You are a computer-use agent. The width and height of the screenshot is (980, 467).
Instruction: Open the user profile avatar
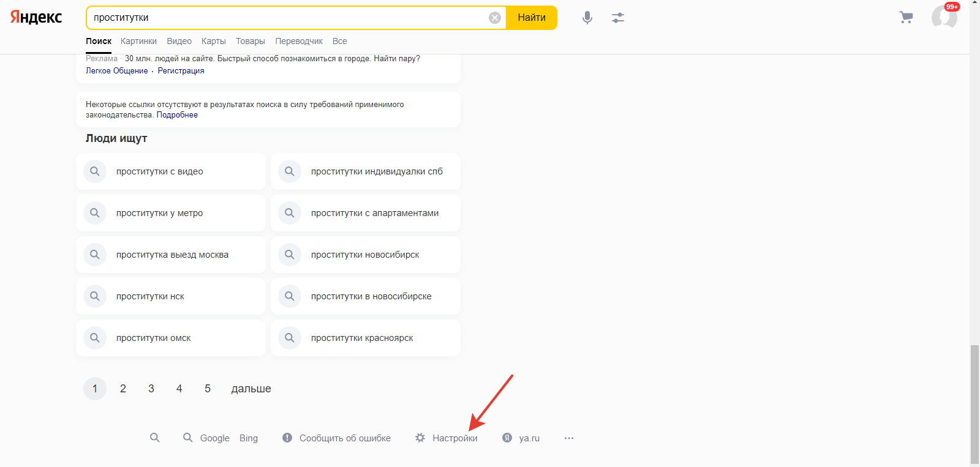944,17
